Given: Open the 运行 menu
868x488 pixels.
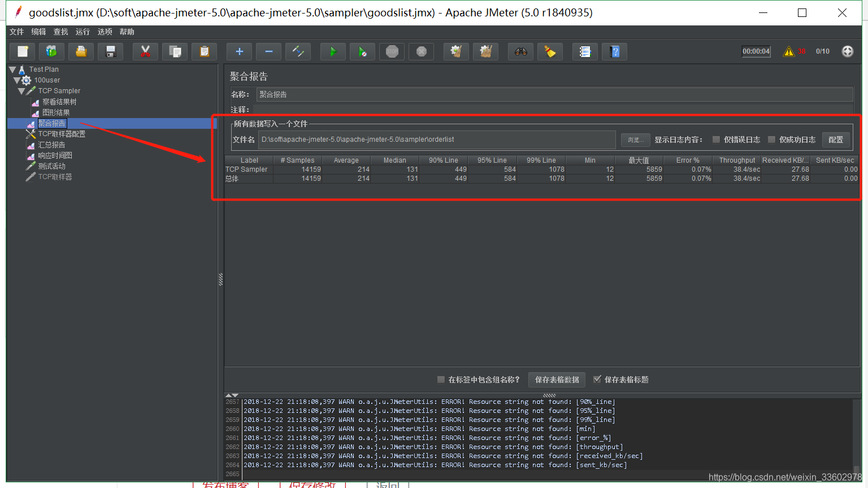Looking at the screenshot, I should pos(83,32).
